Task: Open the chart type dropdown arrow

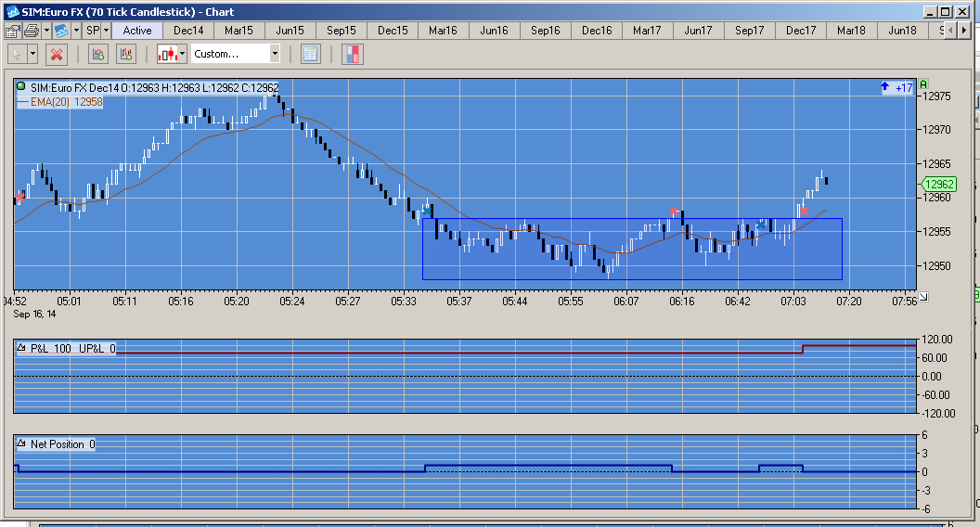Action: click(x=183, y=55)
